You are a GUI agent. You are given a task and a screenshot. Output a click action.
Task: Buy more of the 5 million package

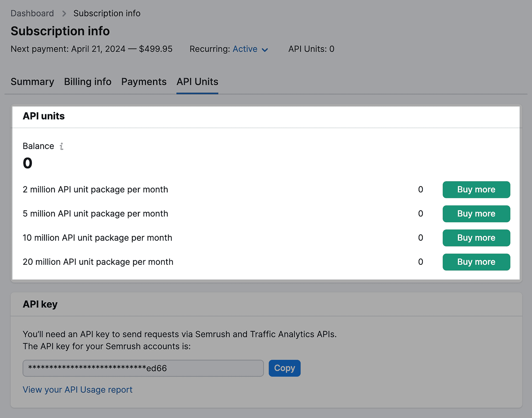tap(476, 214)
